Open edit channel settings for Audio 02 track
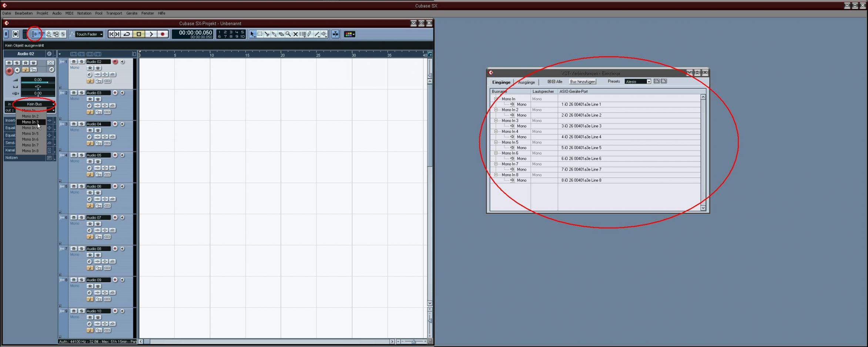 coord(89,75)
